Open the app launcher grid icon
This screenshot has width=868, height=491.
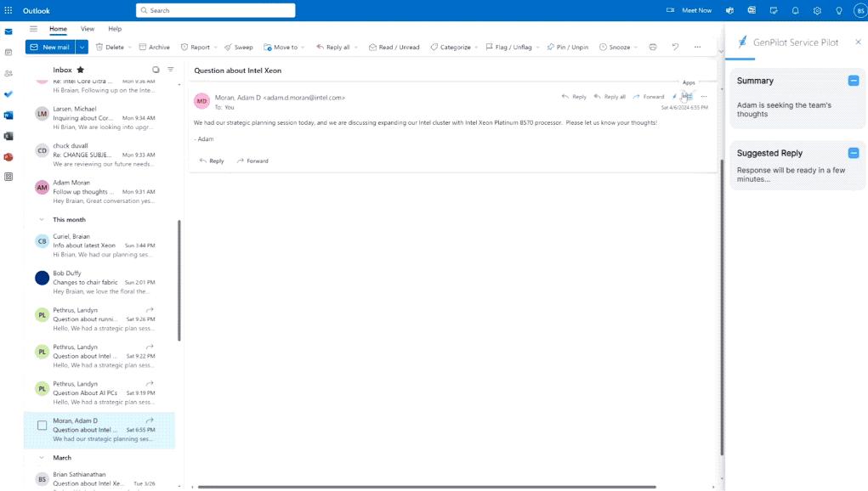(x=9, y=10)
